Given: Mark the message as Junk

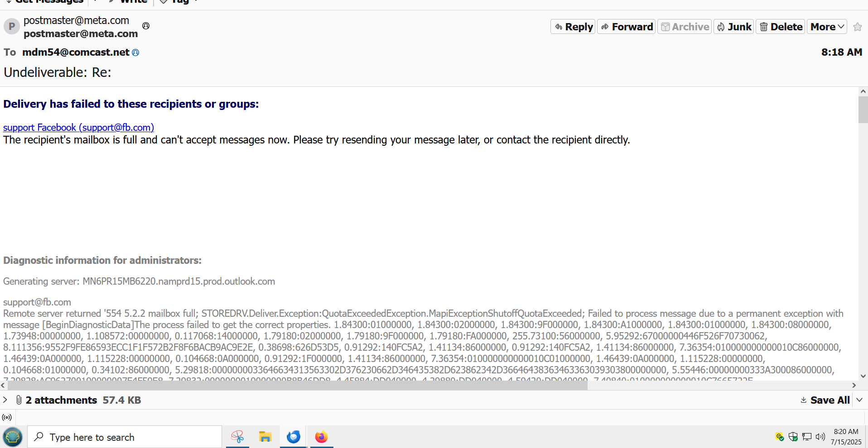Looking at the screenshot, I should pos(734,27).
